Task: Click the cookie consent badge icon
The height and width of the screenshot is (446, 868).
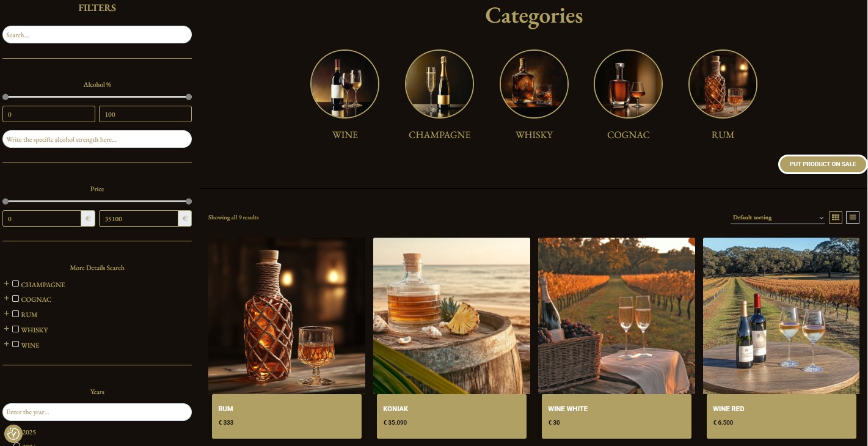Action: click(13, 434)
